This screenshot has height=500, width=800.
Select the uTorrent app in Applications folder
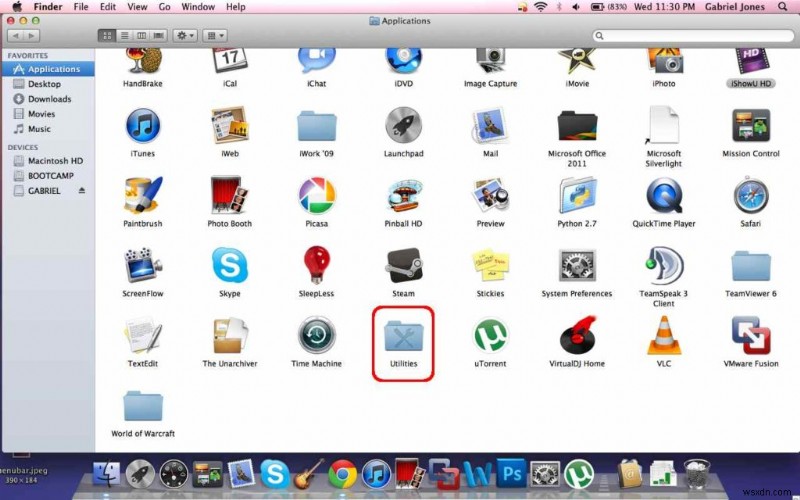point(490,335)
